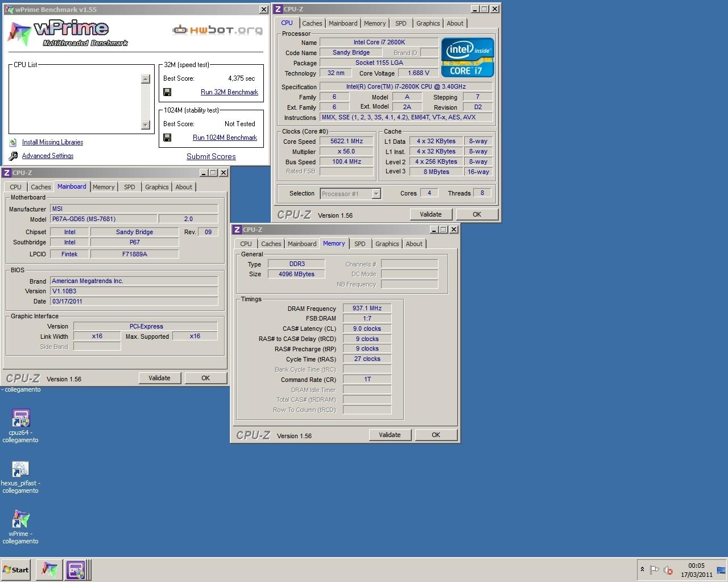This screenshot has height=582, width=728.
Task: Click the BIOS version V1.10B3 field
Action: pyautogui.click(x=134, y=291)
